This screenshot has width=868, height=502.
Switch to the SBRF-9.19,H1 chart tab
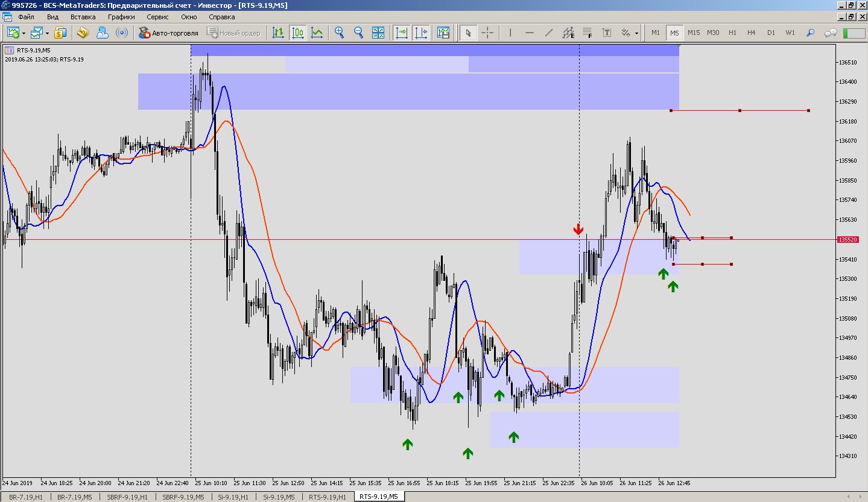click(x=128, y=497)
